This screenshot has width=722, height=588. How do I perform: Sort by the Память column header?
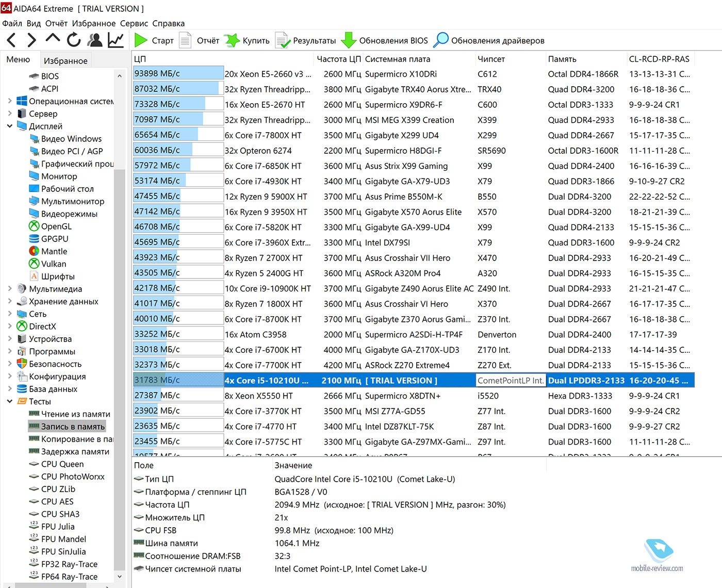click(586, 59)
